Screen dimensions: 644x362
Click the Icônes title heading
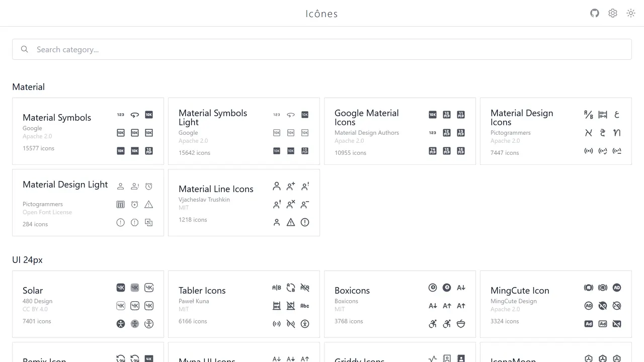click(x=322, y=14)
